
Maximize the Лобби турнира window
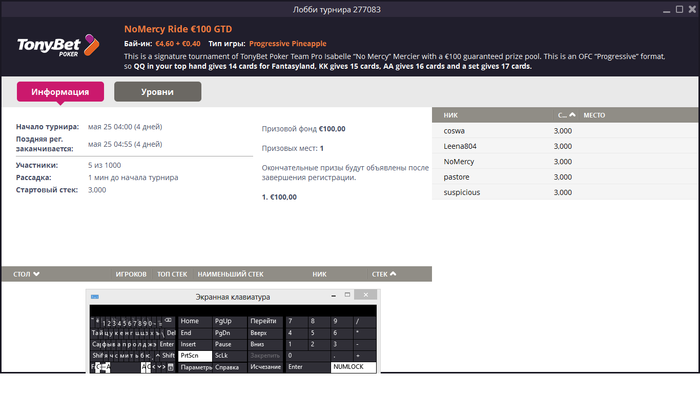coord(679,9)
